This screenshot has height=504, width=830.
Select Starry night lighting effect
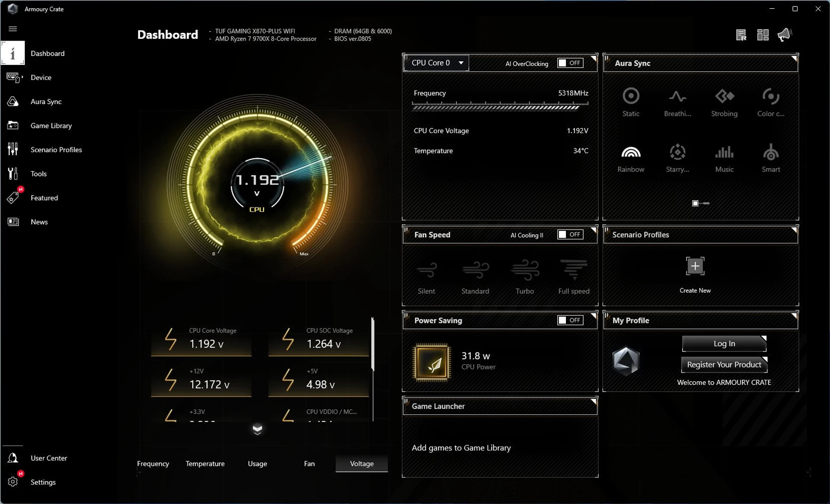click(677, 158)
